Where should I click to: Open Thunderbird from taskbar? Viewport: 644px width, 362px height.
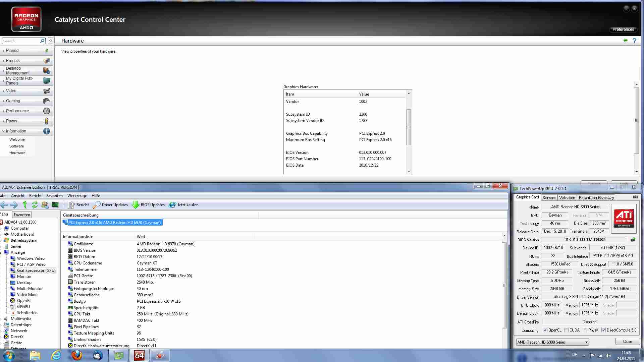point(98,355)
